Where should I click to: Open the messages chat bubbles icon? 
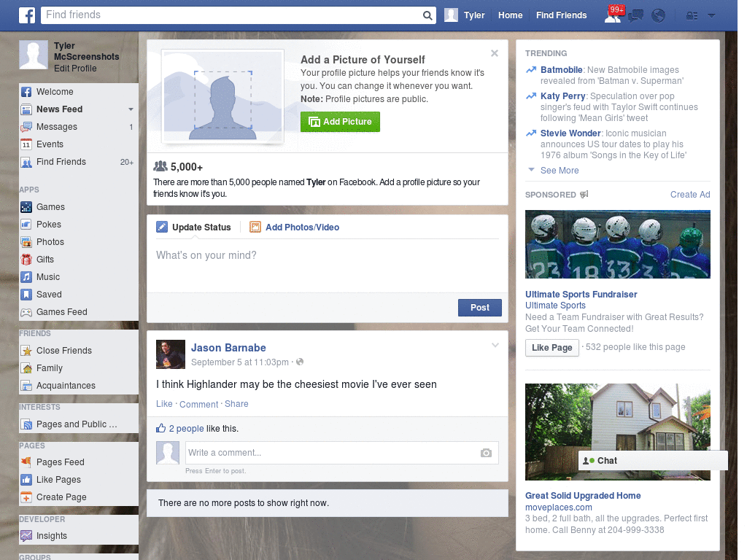635,16
